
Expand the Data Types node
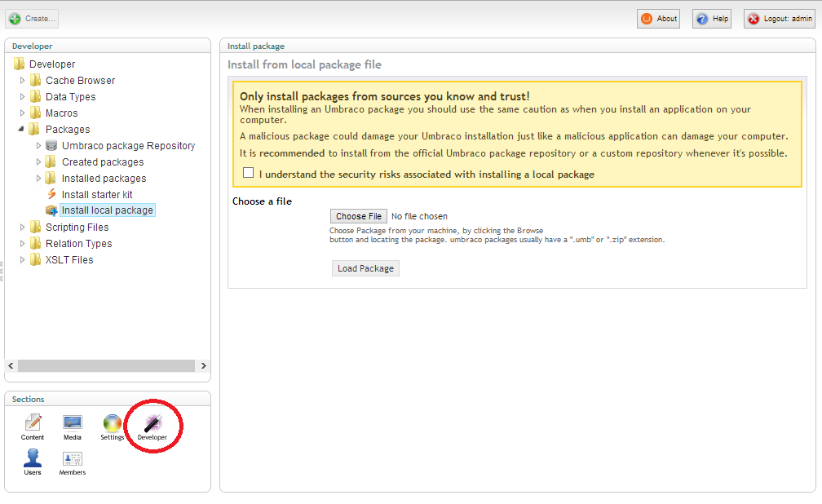22,96
